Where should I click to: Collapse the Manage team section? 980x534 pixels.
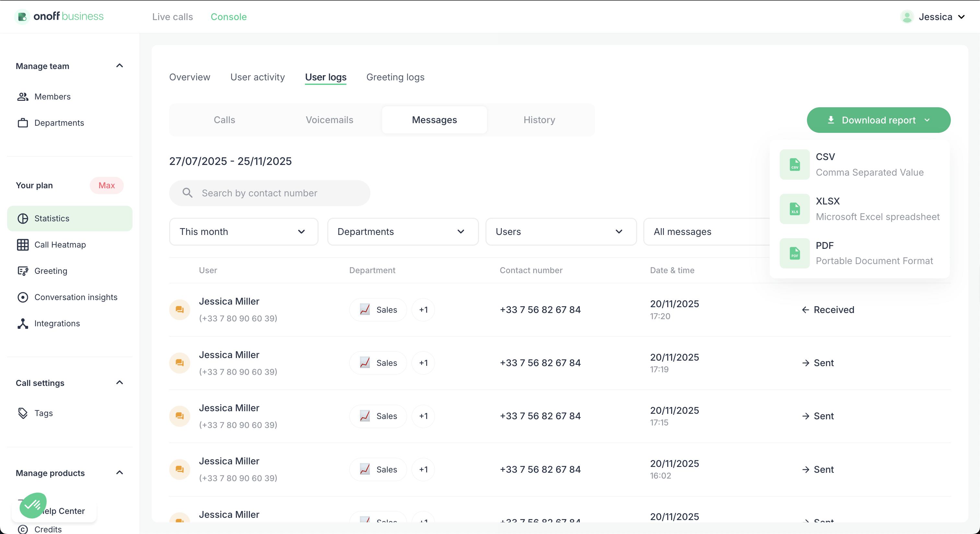point(120,66)
